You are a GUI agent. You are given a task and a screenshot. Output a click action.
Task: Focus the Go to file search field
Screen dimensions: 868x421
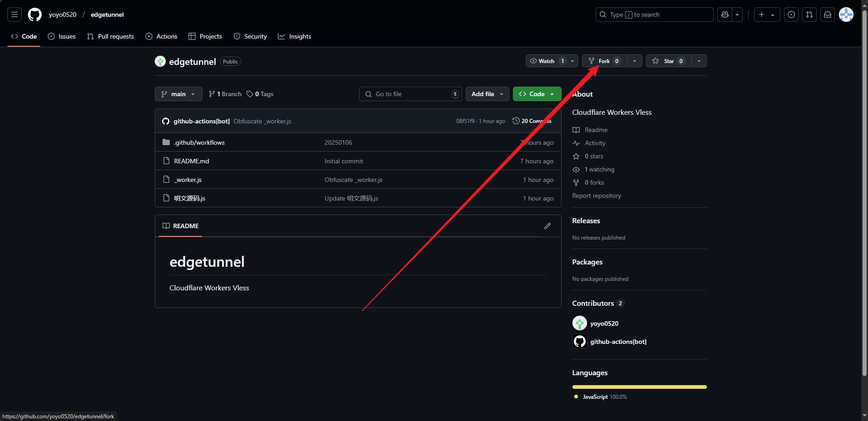(410, 94)
